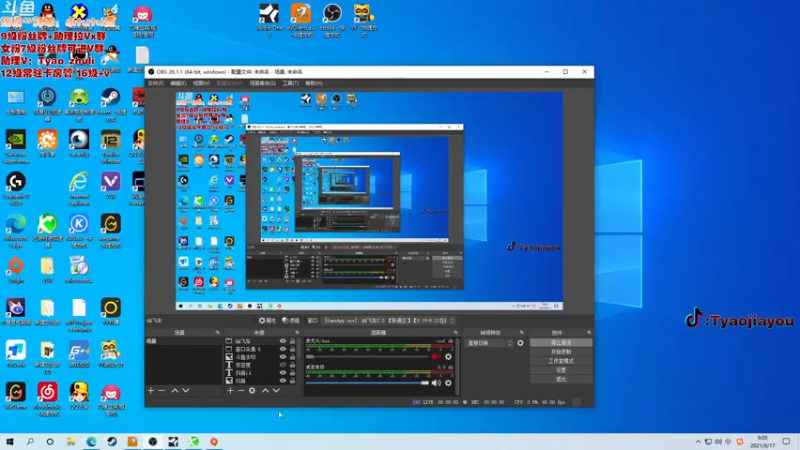Click the start recording button

pyautogui.click(x=561, y=352)
